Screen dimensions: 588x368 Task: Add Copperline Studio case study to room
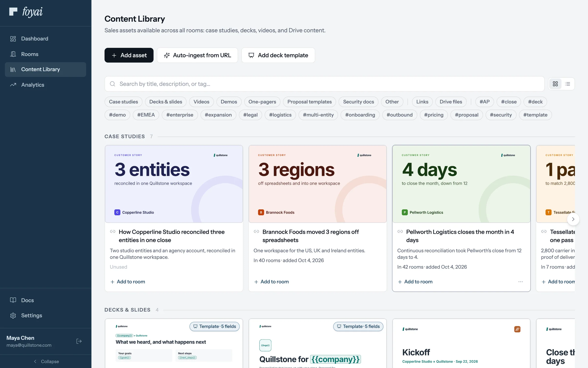[x=128, y=282]
